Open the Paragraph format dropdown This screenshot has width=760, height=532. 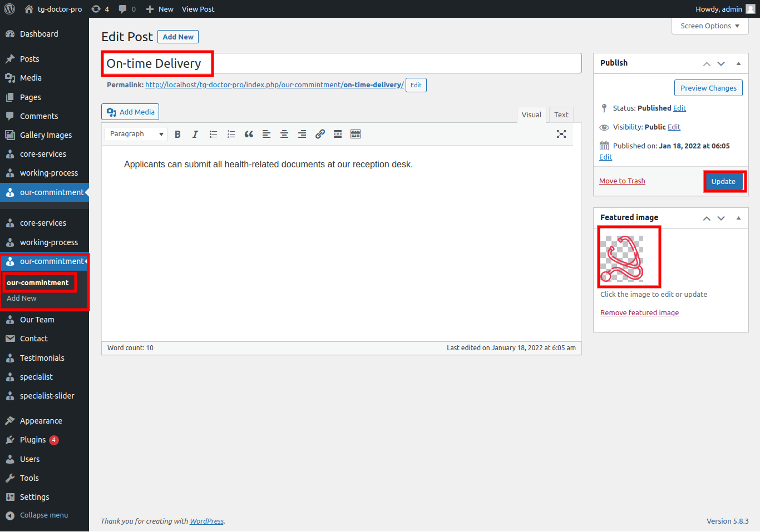(x=136, y=134)
